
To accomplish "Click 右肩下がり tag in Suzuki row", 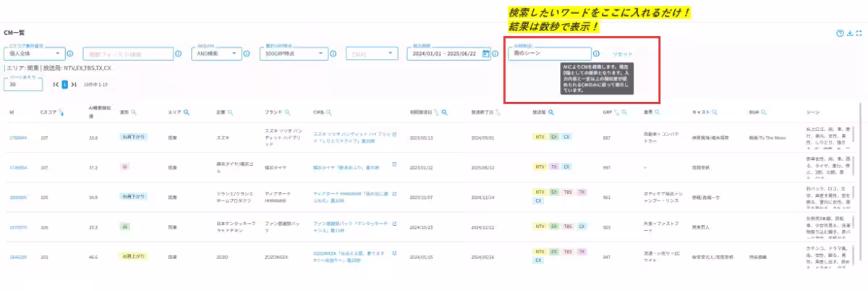I will click(x=134, y=137).
